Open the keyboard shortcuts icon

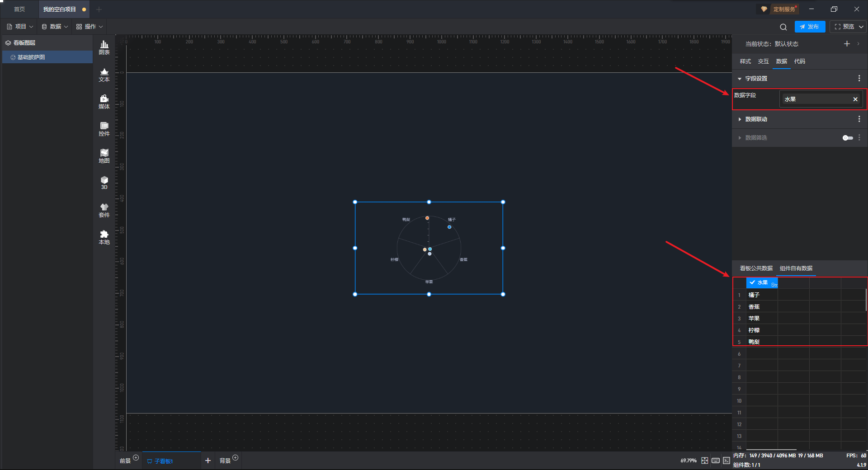[716, 461]
